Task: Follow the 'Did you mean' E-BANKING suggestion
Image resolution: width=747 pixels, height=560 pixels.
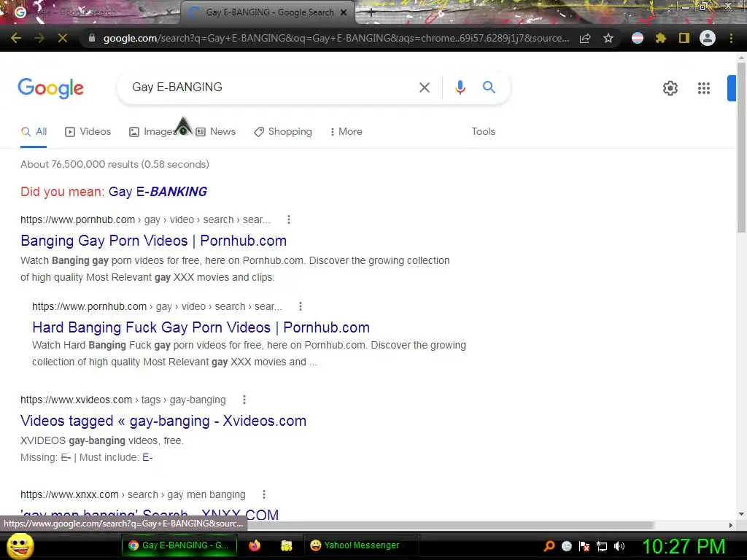Action: [158, 192]
